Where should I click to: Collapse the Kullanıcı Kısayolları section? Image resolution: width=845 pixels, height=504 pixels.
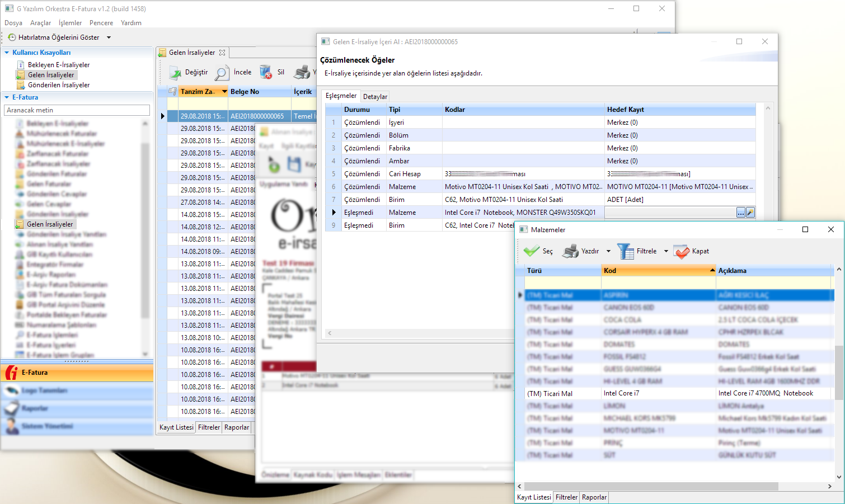click(7, 53)
